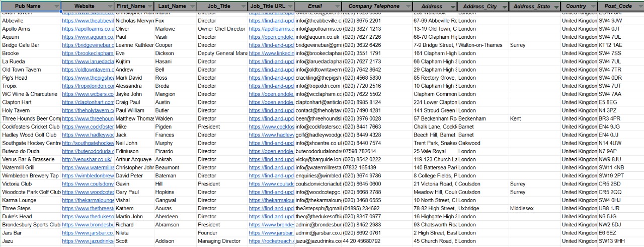
Task: Open the Bridge Cafe Bar website link
Action: pyautogui.click(x=88, y=45)
